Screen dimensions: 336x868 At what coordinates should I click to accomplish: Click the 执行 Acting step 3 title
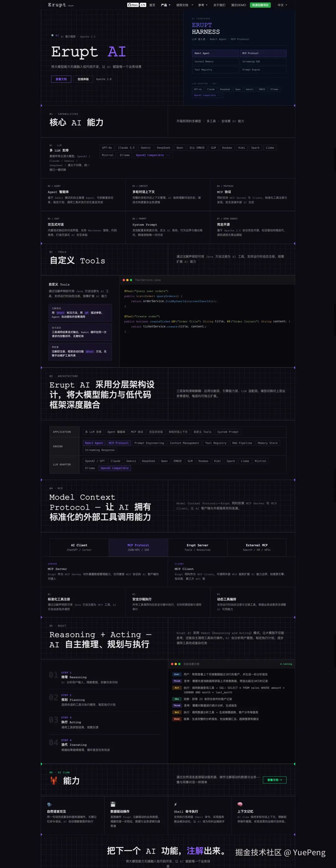[x=71, y=722]
